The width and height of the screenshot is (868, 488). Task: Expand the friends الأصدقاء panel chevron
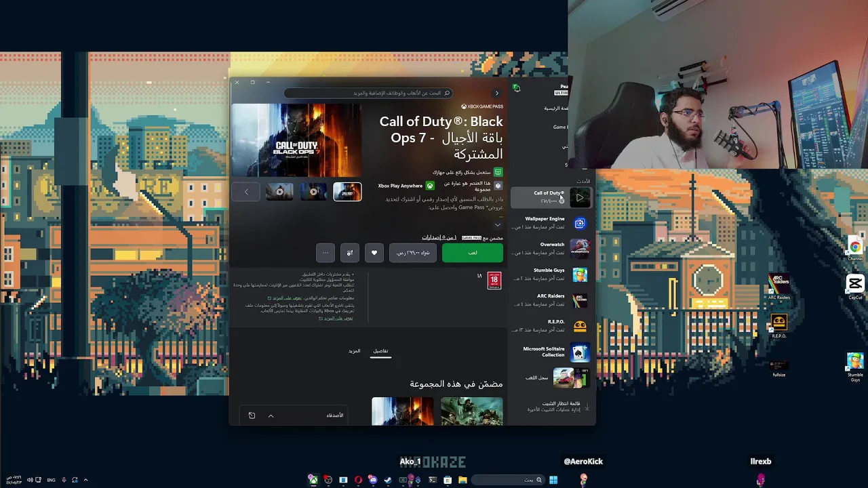tap(271, 415)
